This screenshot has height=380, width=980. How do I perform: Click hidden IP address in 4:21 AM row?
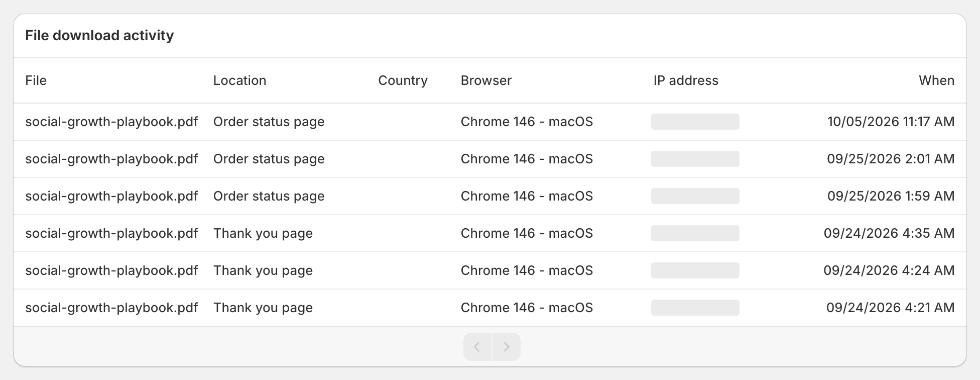(695, 308)
